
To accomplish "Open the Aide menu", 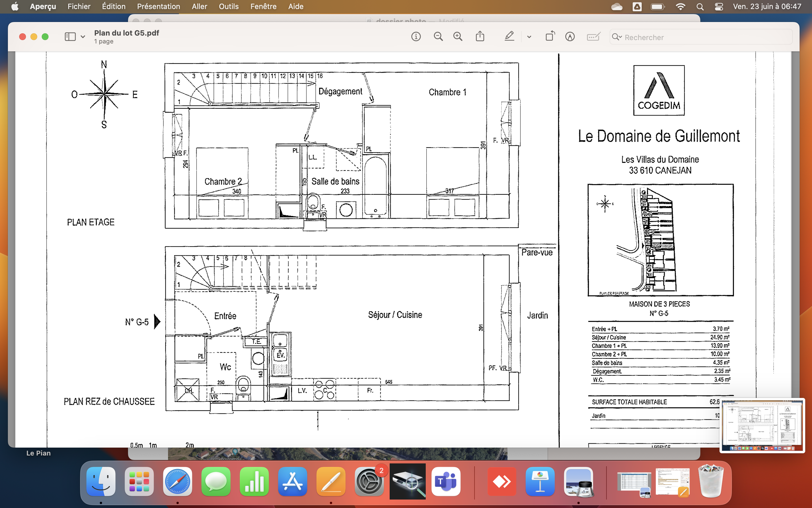I will tap(295, 6).
